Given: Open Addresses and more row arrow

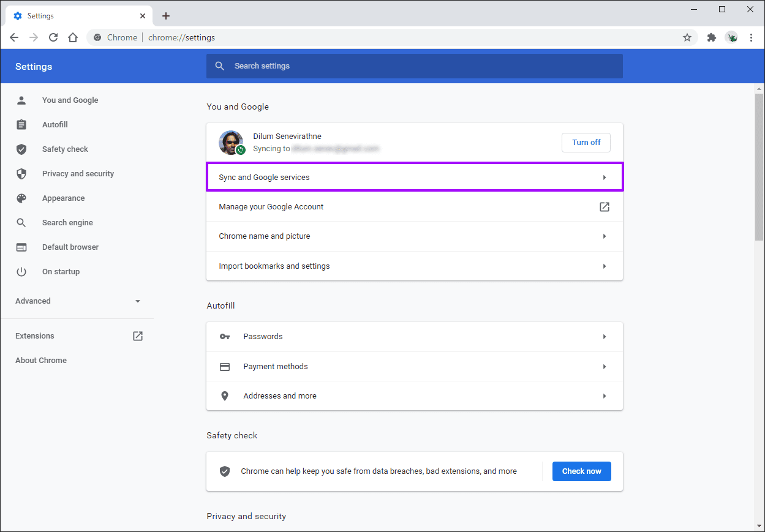Looking at the screenshot, I should click(x=605, y=396).
